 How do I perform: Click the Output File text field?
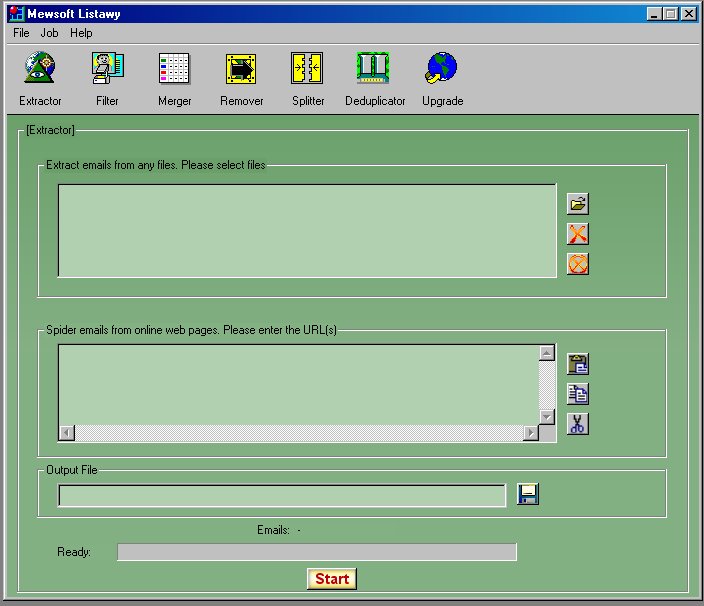[x=282, y=496]
